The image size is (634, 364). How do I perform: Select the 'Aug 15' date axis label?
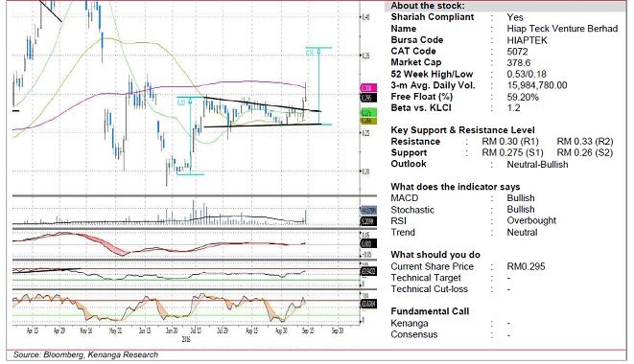[251, 330]
